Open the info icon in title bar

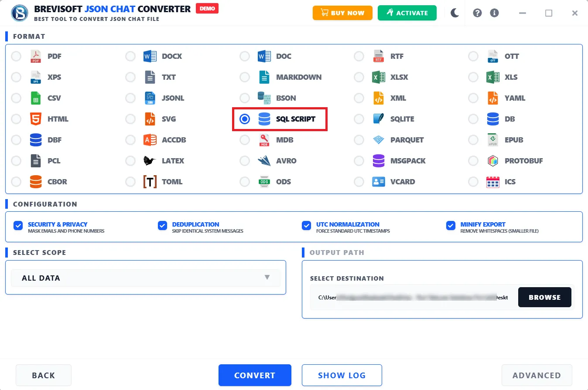495,13
